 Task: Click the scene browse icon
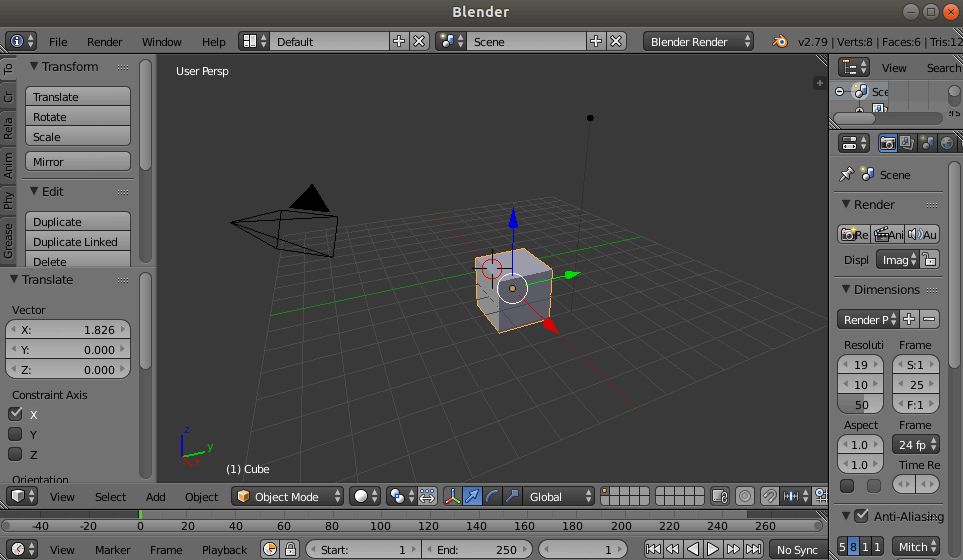point(451,41)
